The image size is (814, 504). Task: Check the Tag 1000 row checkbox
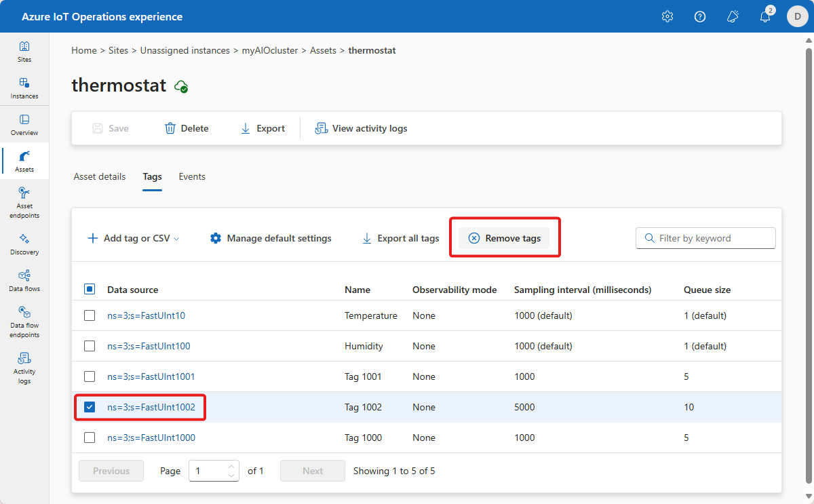tap(90, 438)
